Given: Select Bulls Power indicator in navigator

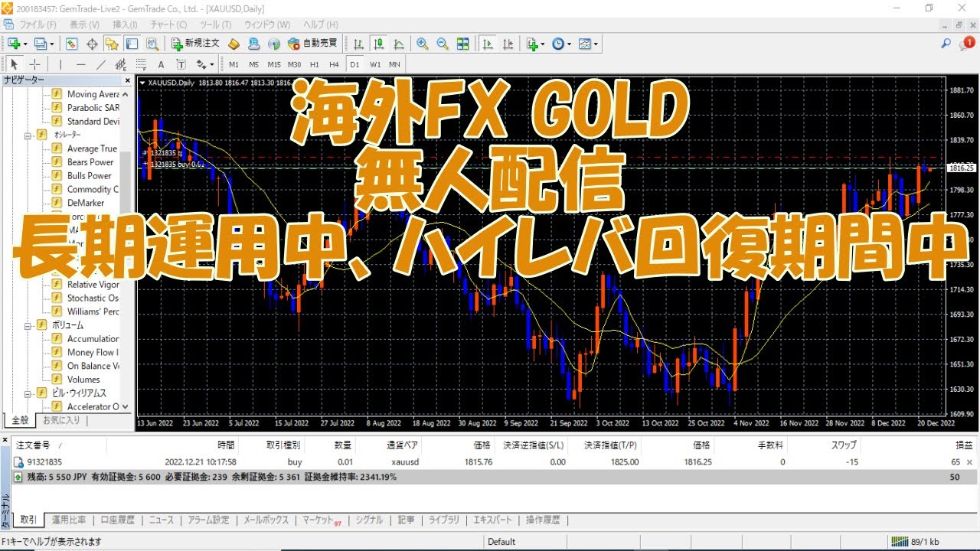Looking at the screenshot, I should tap(89, 176).
